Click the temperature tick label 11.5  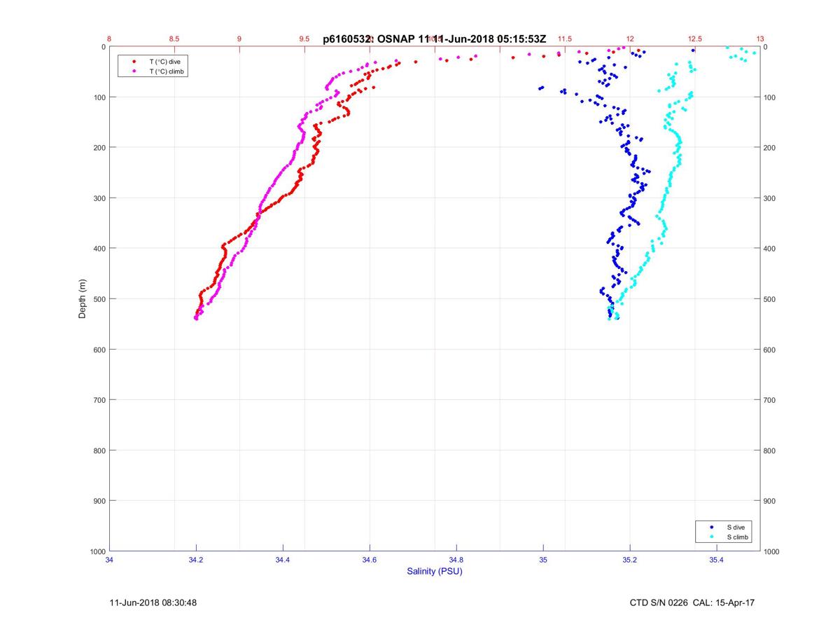click(565, 39)
